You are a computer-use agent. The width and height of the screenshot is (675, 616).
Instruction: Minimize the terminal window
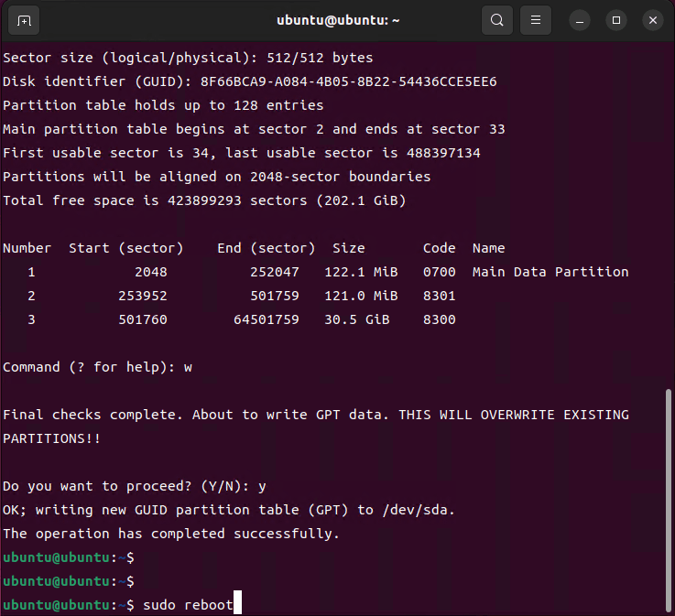pyautogui.click(x=580, y=20)
